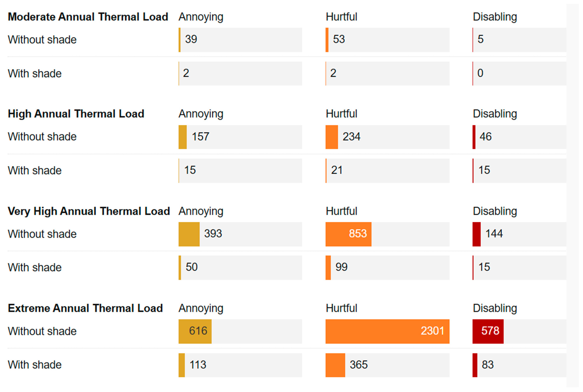Image resolution: width=583 pixels, height=392 pixels.
Task: Click the orange 2301 Hurtful bar
Action: 387,331
